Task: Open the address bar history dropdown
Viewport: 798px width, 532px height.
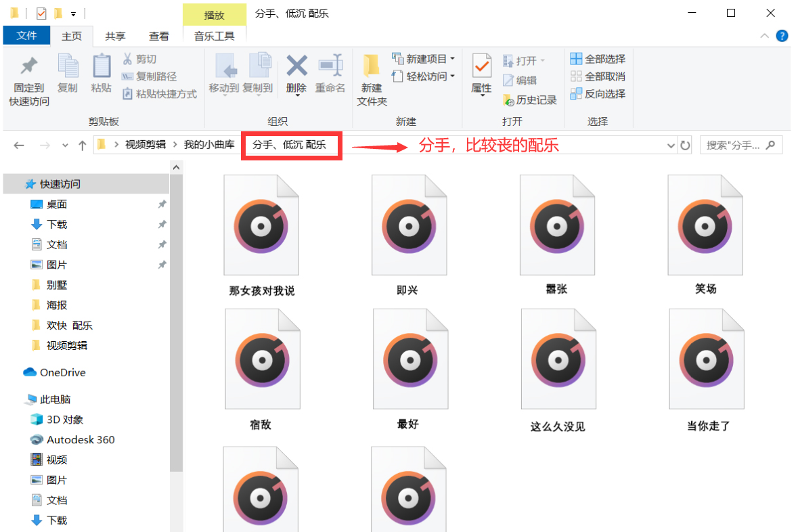Action: point(671,146)
